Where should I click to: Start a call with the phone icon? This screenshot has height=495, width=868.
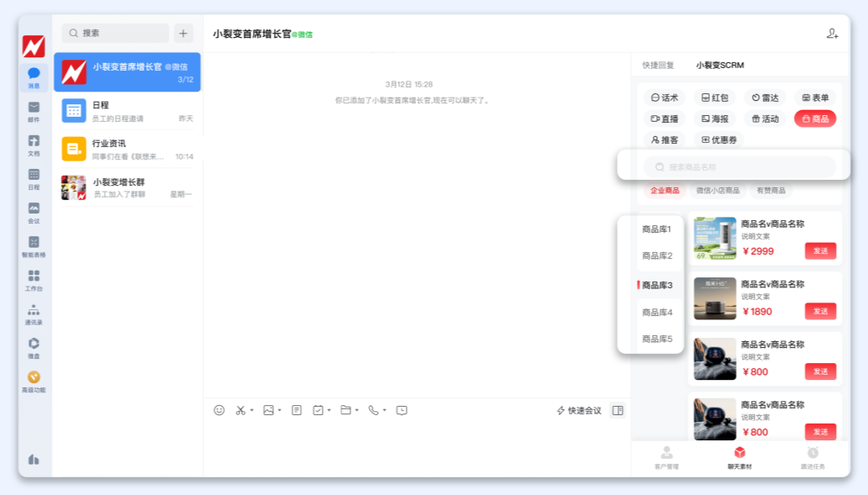click(372, 410)
